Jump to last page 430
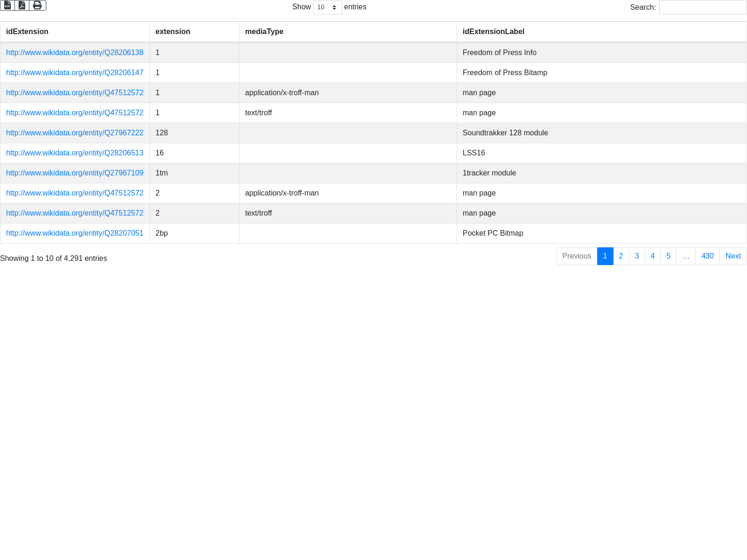The height and width of the screenshot is (560, 747). click(707, 256)
